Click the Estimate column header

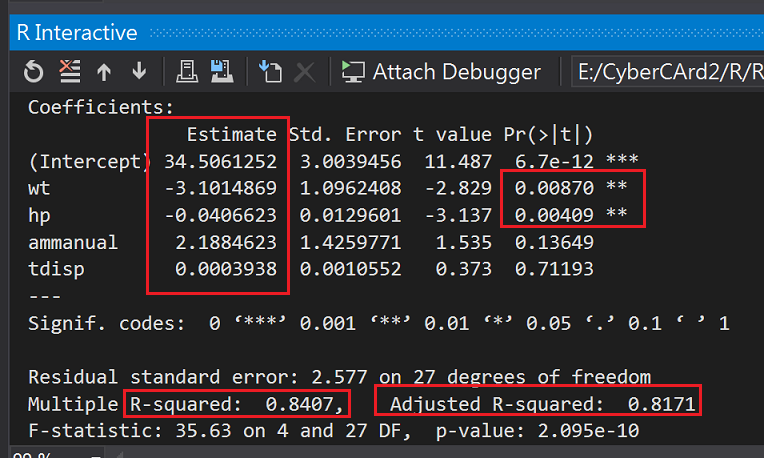coord(232,134)
